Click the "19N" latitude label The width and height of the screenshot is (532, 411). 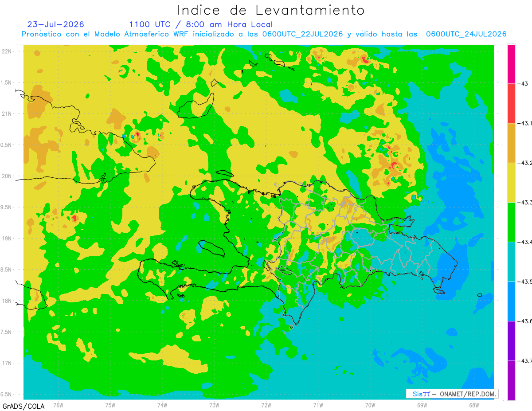[x=7, y=238]
